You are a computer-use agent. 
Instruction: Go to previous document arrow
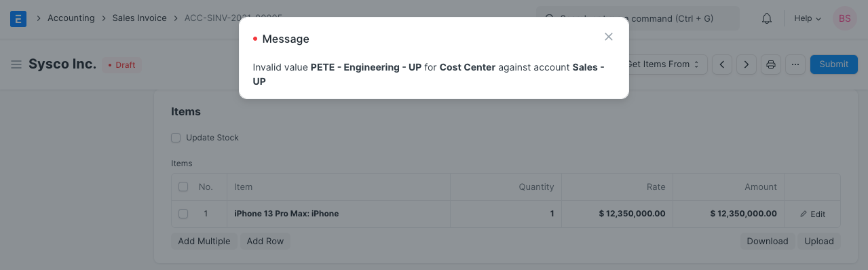pyautogui.click(x=722, y=64)
